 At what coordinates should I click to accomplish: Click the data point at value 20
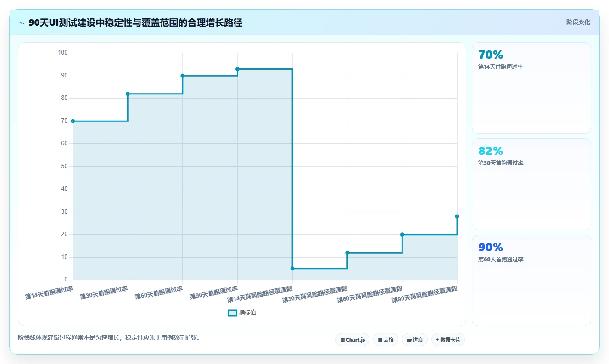[x=402, y=234]
